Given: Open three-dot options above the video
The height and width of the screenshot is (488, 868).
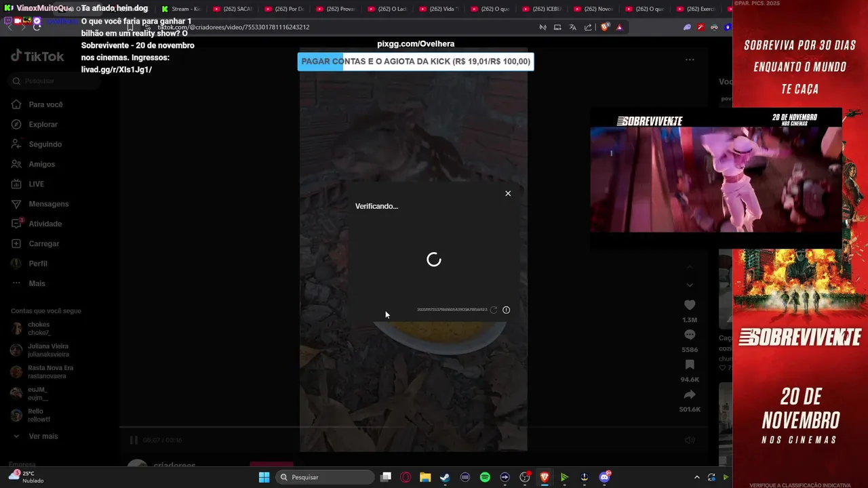Looking at the screenshot, I should coord(690,60).
